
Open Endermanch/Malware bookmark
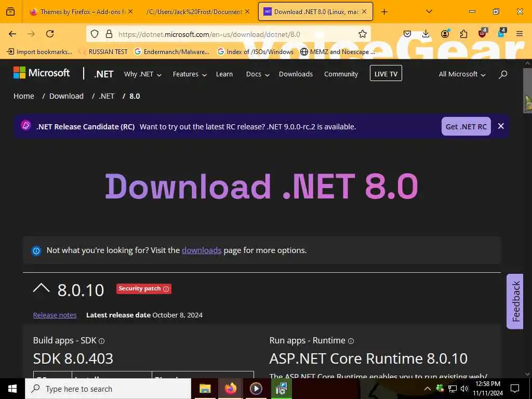point(171,51)
